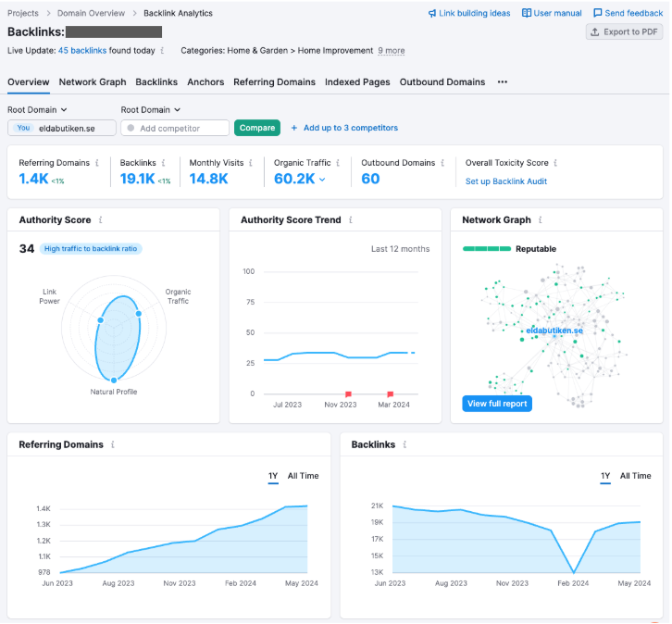Select 1Y range in Backlinks chart
The image size is (672, 624).
coord(605,476)
